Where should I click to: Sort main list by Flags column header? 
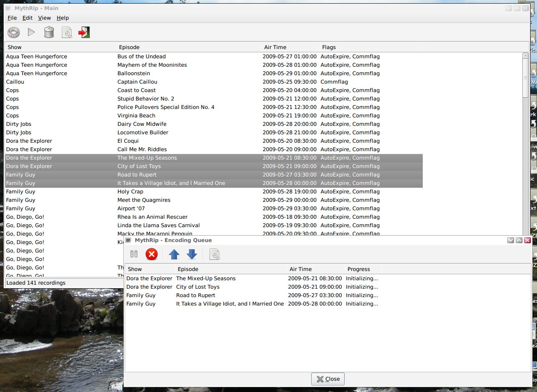(x=371, y=47)
